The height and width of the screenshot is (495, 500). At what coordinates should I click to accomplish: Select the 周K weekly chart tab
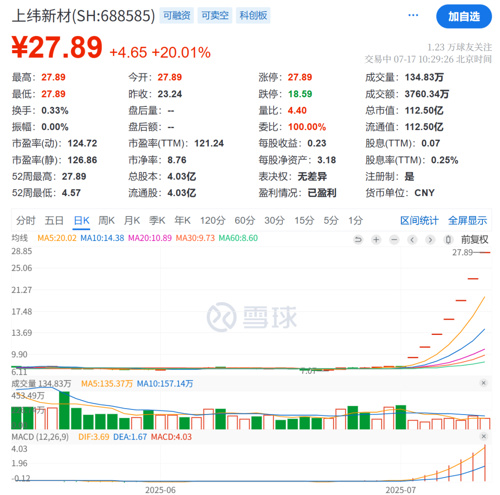coord(106,220)
